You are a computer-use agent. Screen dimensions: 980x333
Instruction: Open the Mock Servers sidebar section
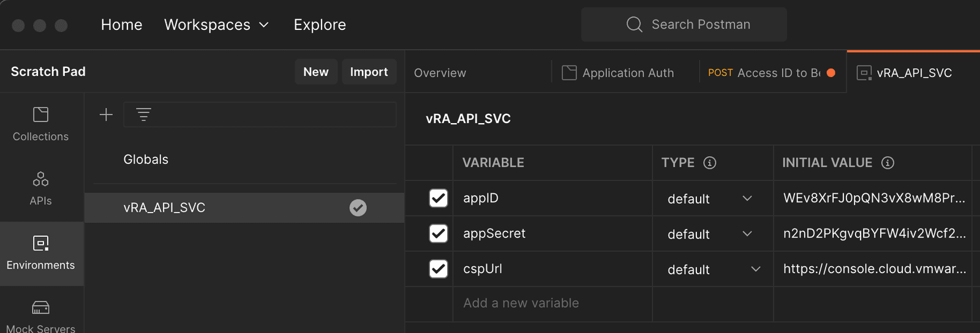41,316
